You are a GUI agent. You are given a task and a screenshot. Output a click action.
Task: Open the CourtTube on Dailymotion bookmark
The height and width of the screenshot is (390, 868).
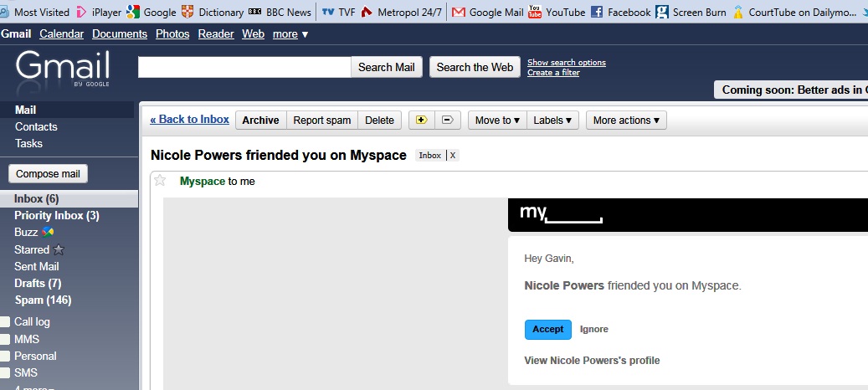click(x=794, y=12)
